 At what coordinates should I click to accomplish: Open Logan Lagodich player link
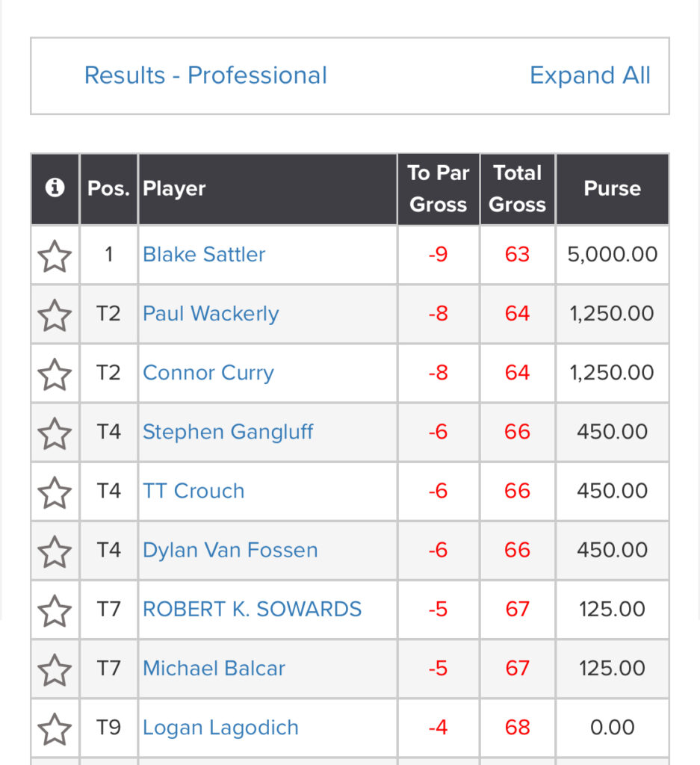click(x=220, y=728)
